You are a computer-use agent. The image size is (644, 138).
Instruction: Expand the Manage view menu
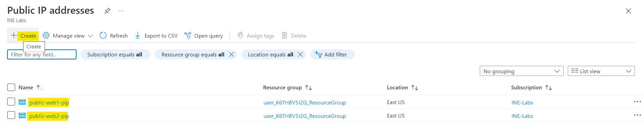coord(68,36)
